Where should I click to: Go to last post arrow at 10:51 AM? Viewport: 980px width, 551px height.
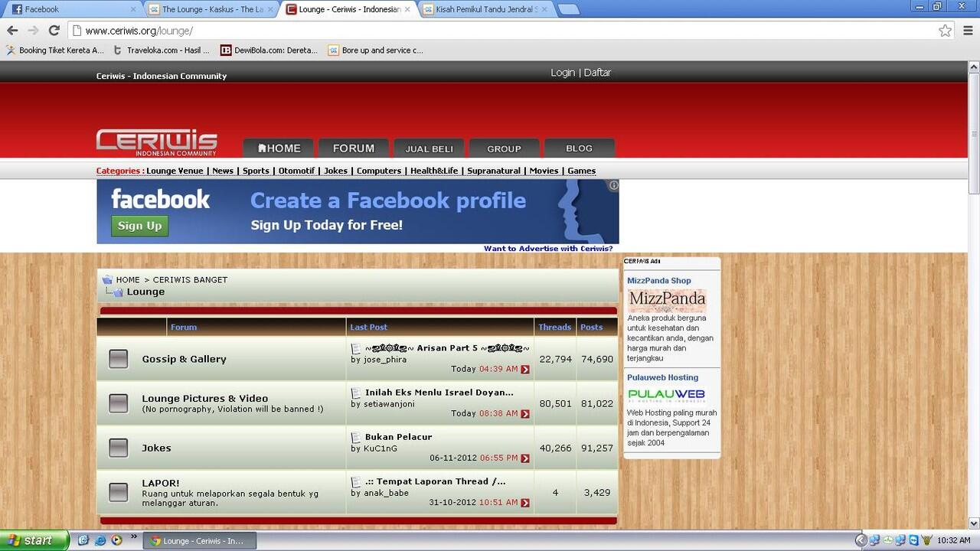pos(525,503)
